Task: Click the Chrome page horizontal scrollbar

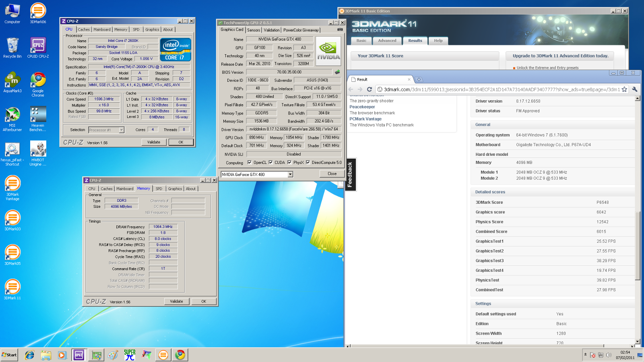Action: (x=477, y=345)
